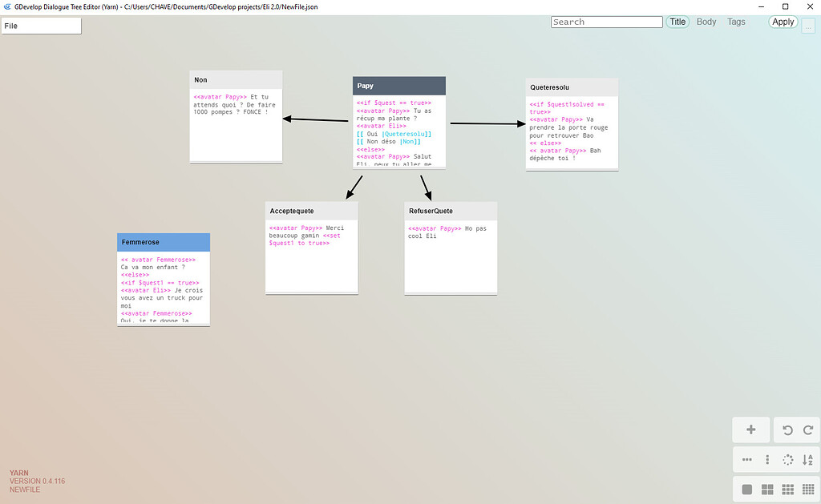Click into the Search field

point(607,22)
